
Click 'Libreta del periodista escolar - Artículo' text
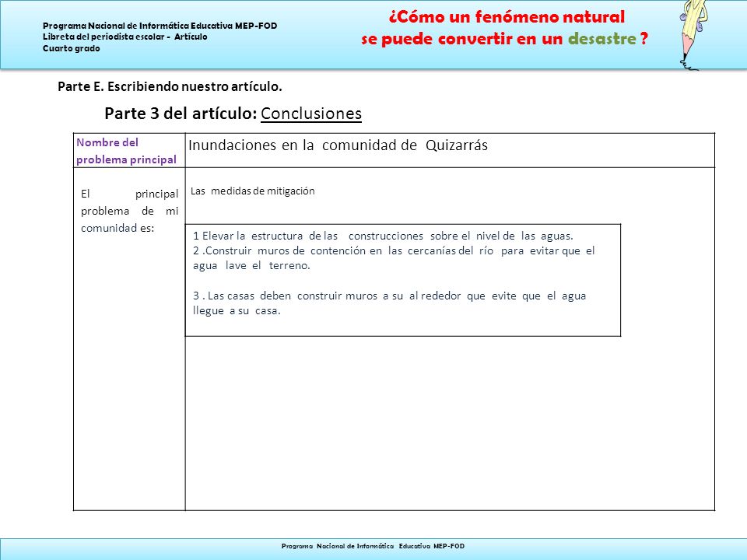[124, 37]
